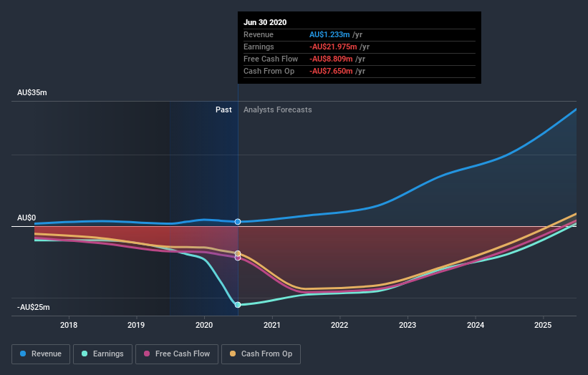Image resolution: width=588 pixels, height=375 pixels.
Task: Toggle the Free Cash Flow legend button
Action: 177,354
